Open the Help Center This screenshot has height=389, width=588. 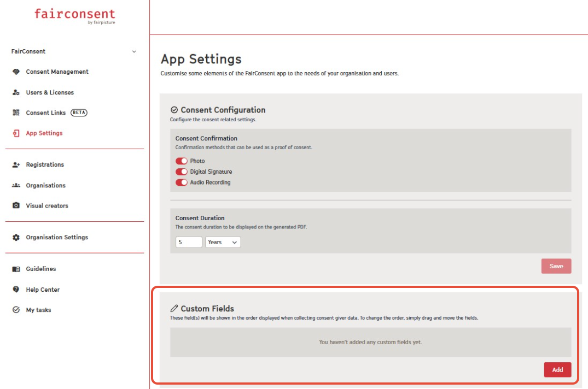pyautogui.click(x=43, y=290)
